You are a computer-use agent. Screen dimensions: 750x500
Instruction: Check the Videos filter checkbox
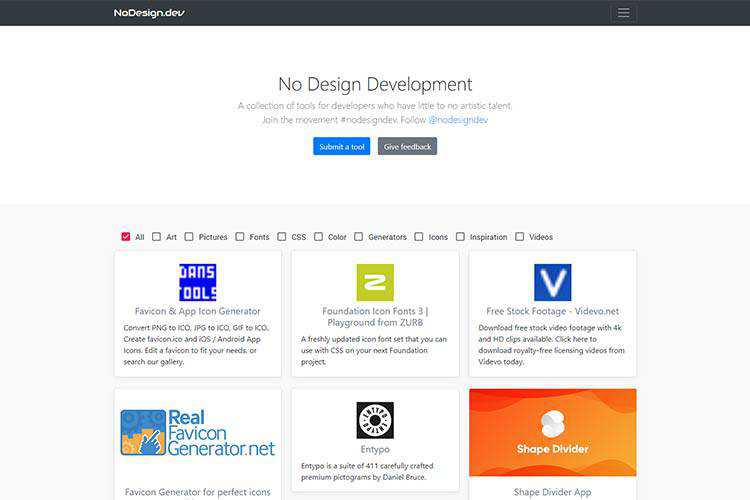point(520,237)
